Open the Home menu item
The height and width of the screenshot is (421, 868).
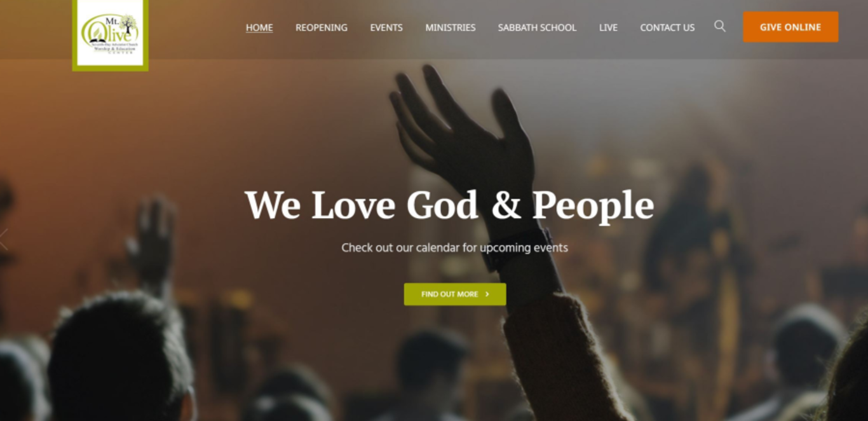pyautogui.click(x=259, y=27)
